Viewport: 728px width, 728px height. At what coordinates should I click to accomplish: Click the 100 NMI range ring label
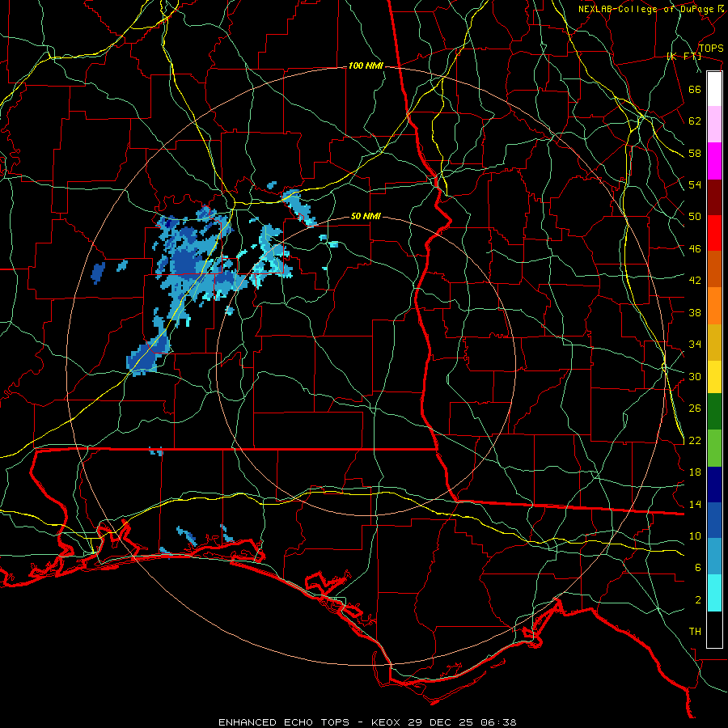(366, 66)
